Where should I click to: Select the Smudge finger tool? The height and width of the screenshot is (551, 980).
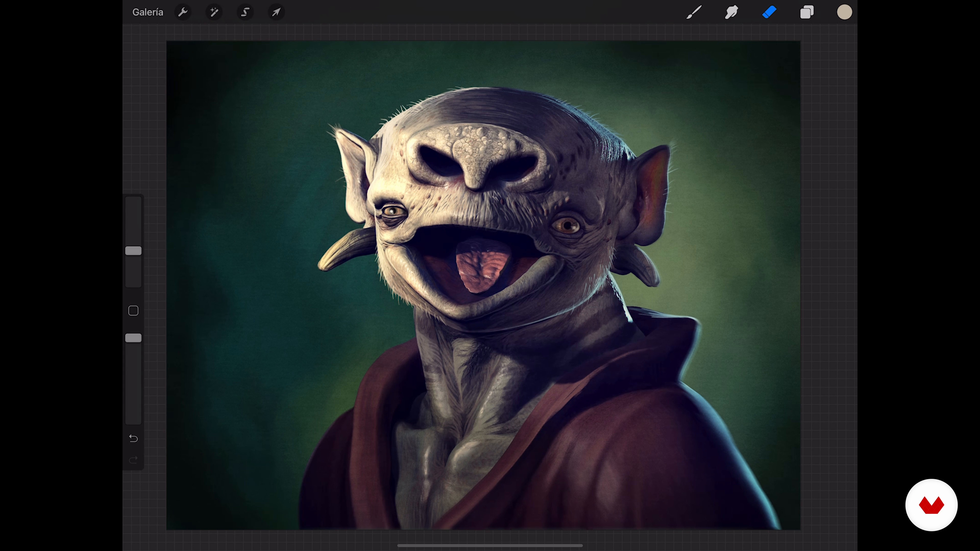(731, 12)
